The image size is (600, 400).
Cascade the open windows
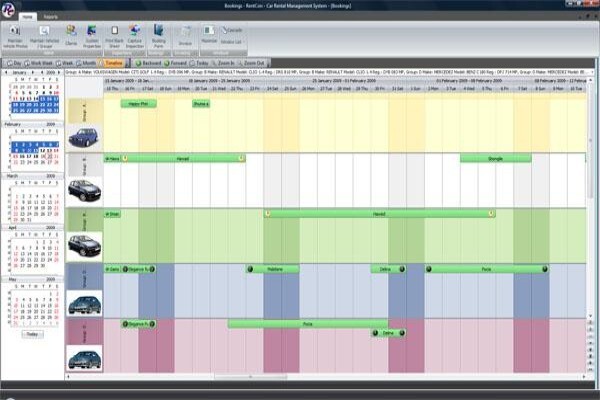[232, 30]
